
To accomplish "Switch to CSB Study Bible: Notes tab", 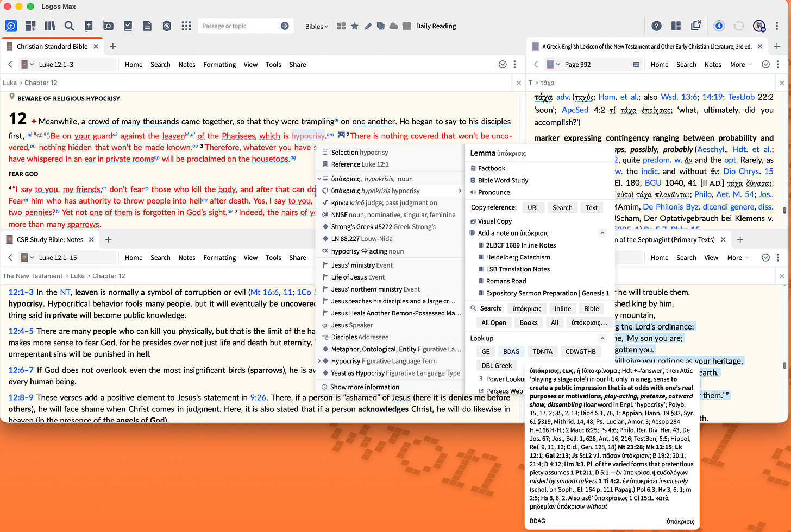I will (49, 239).
